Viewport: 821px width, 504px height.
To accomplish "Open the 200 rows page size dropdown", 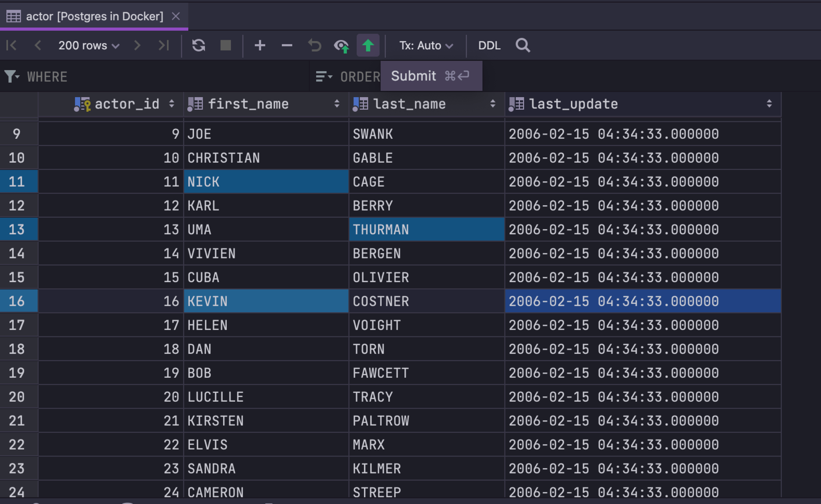I will click(89, 45).
